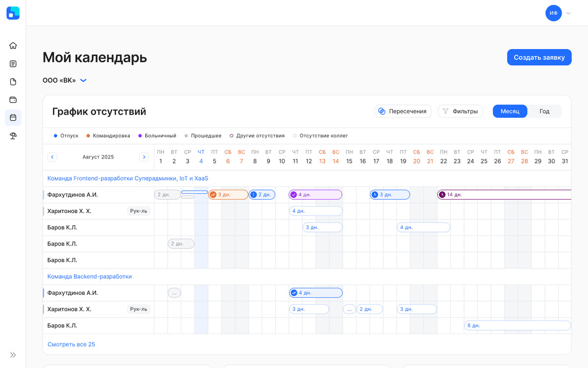Click the document list sidebar icon
Screen dimensions: 588x368
[13, 64]
